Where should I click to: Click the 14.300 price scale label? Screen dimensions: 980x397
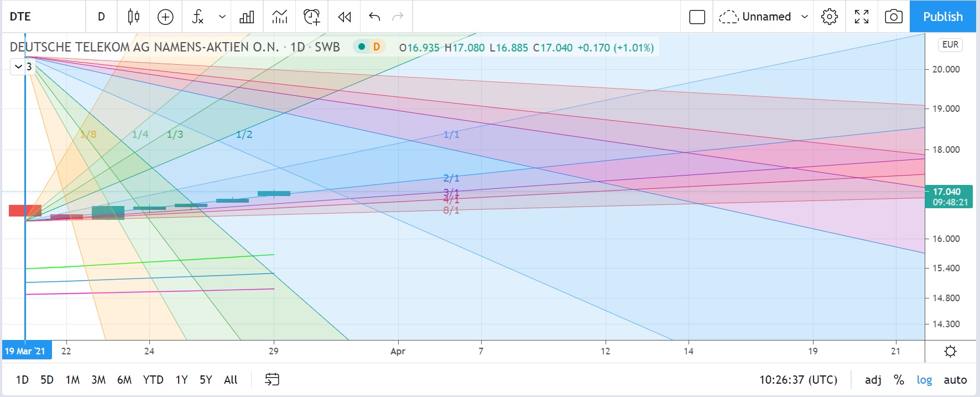946,324
